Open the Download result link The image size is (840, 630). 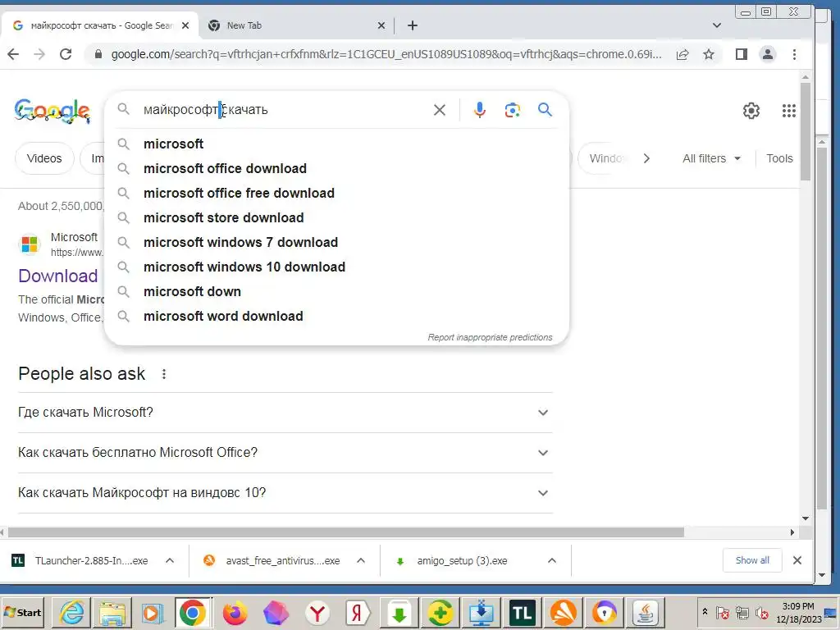click(x=58, y=276)
